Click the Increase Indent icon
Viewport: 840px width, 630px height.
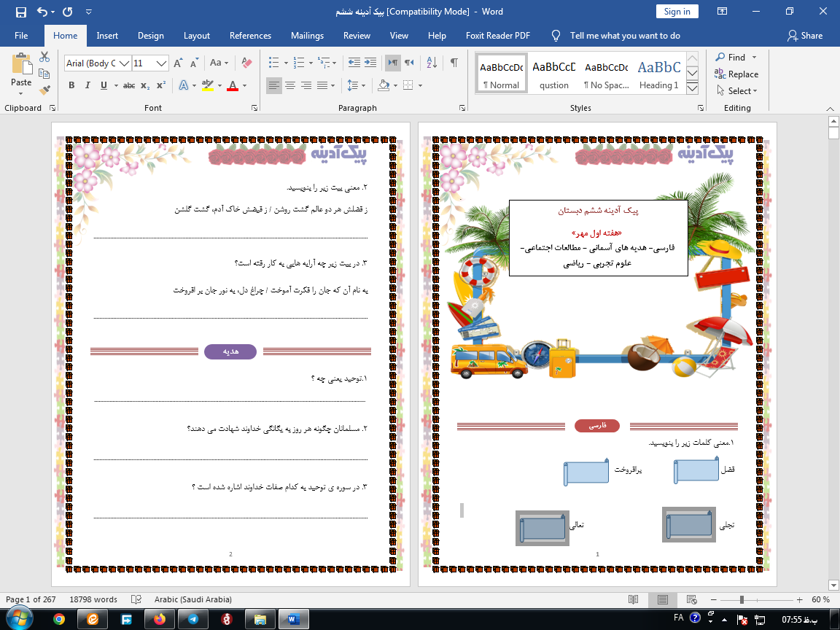tap(370, 63)
